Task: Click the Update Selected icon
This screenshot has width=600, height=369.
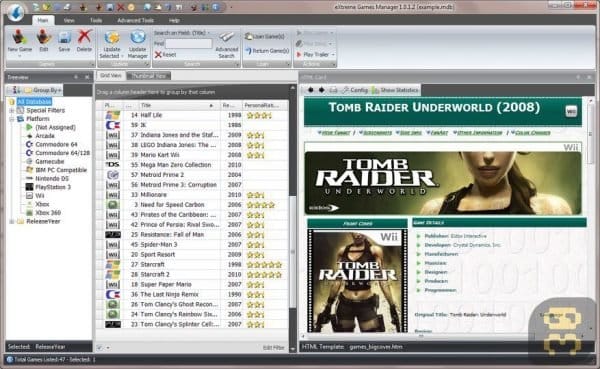Action: [x=112, y=38]
